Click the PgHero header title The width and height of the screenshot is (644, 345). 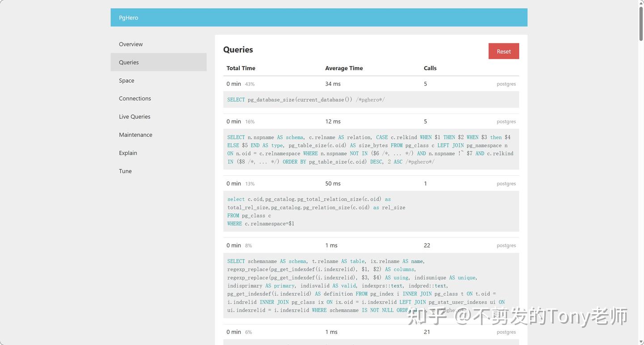click(128, 18)
